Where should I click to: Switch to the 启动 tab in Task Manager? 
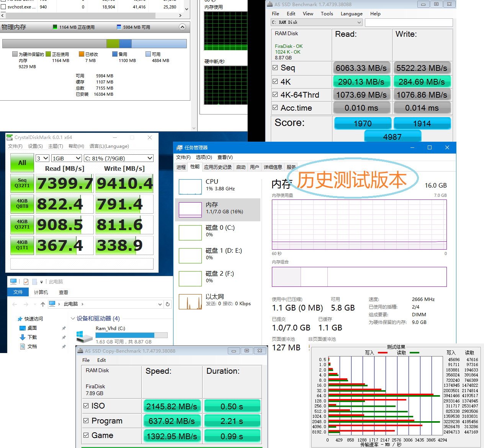[x=240, y=167]
